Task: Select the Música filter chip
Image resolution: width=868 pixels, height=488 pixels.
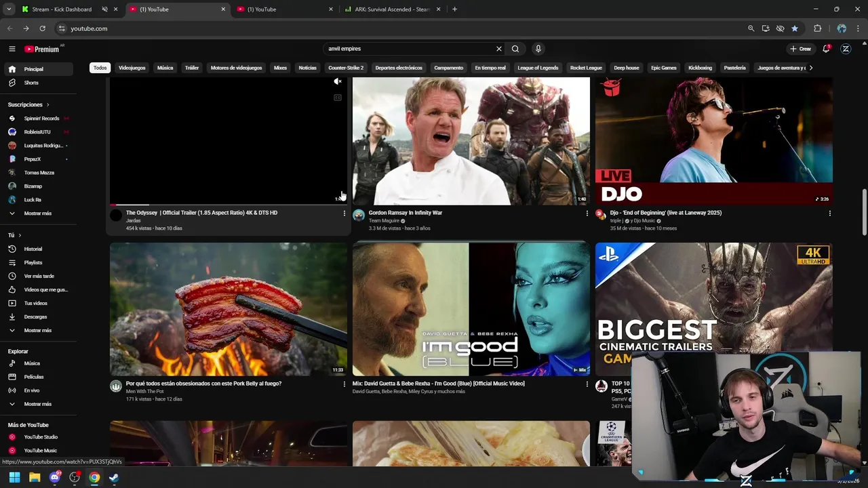Action: tap(165, 68)
